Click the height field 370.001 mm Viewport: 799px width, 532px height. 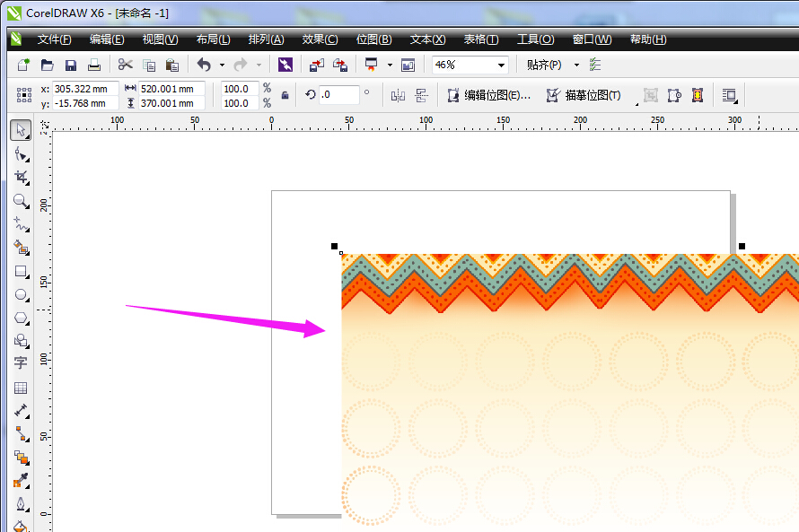(171, 103)
